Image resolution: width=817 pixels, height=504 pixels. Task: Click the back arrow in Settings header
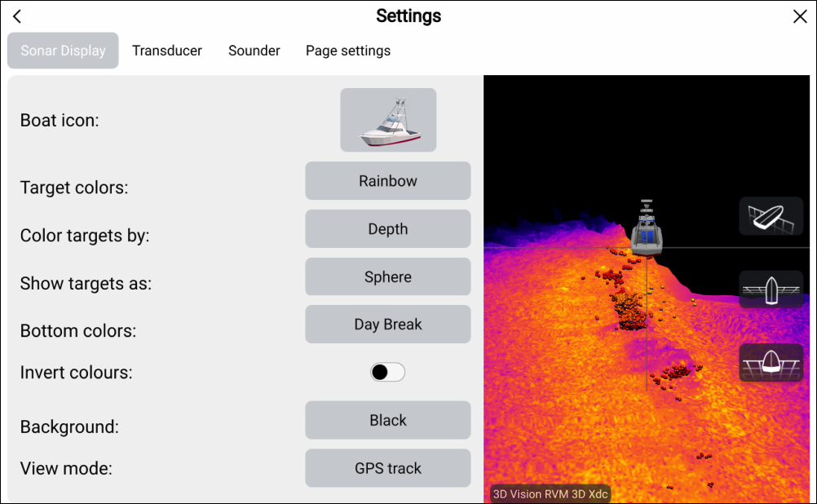pyautogui.click(x=17, y=16)
